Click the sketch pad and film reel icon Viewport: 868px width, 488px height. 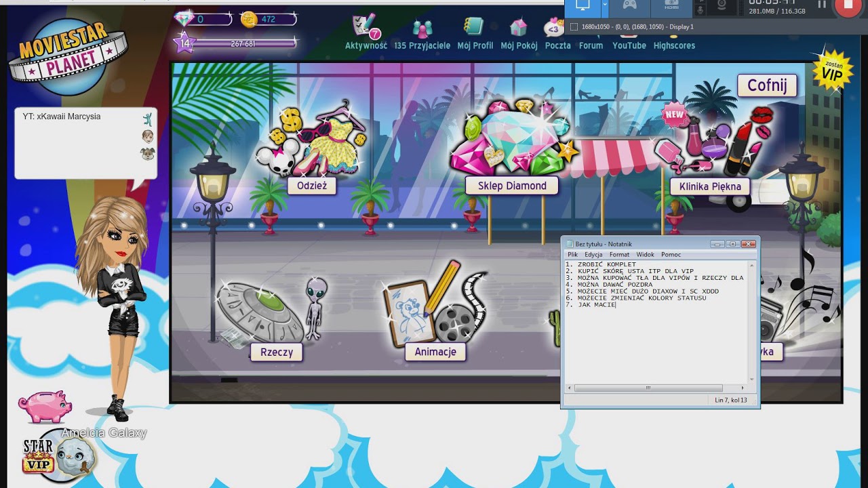(434, 304)
